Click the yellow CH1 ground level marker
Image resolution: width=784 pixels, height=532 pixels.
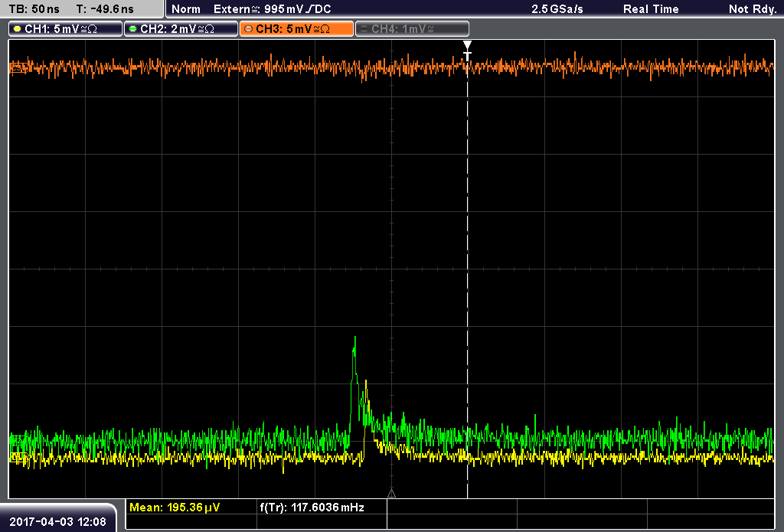[18, 456]
